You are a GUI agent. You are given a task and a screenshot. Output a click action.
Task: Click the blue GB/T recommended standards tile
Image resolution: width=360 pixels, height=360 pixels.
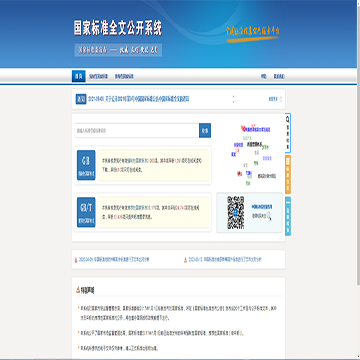point(86,212)
